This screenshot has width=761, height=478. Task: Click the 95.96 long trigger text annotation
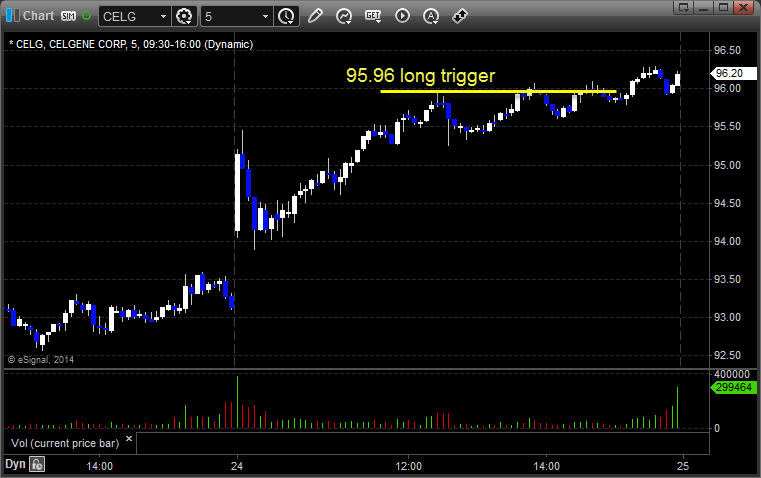(420, 76)
